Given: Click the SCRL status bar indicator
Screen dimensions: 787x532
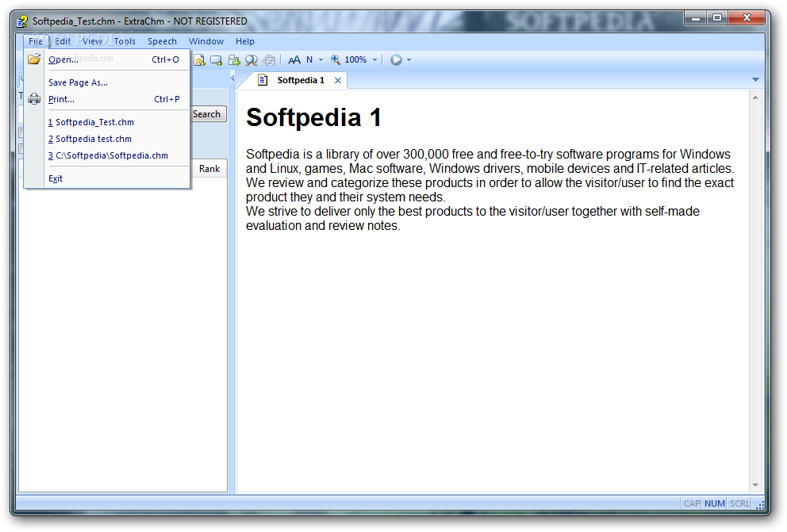Looking at the screenshot, I should 739,503.
